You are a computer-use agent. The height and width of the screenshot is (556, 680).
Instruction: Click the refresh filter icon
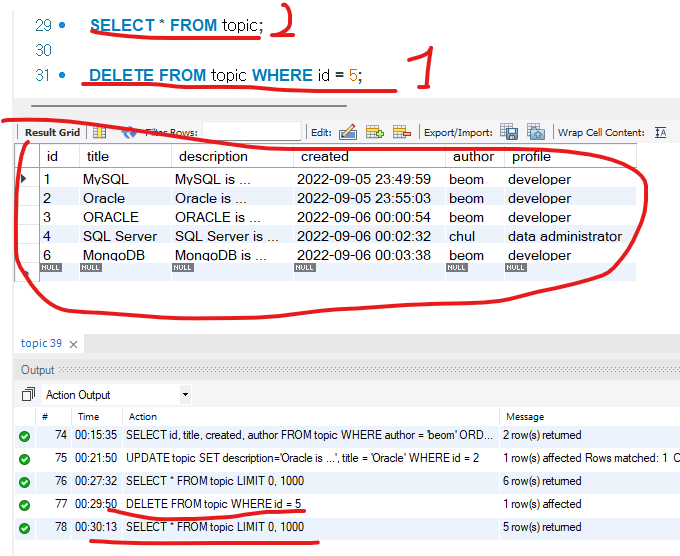click(x=129, y=132)
